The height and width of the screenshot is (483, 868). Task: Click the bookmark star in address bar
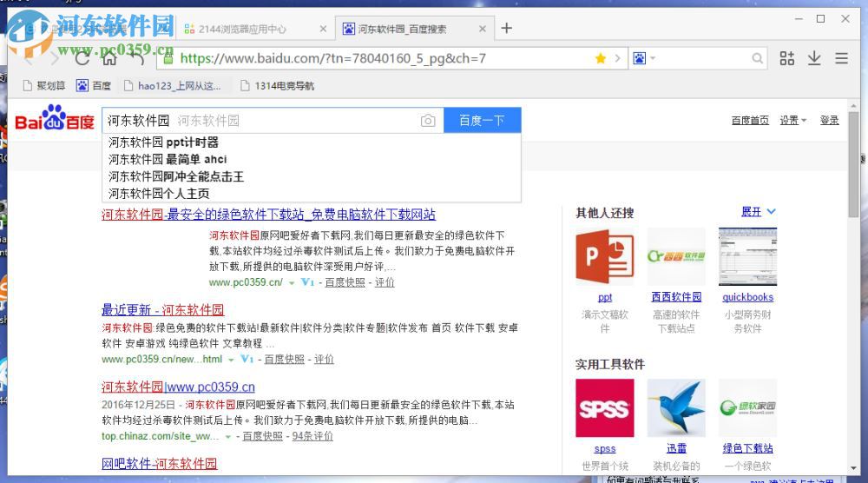600,58
